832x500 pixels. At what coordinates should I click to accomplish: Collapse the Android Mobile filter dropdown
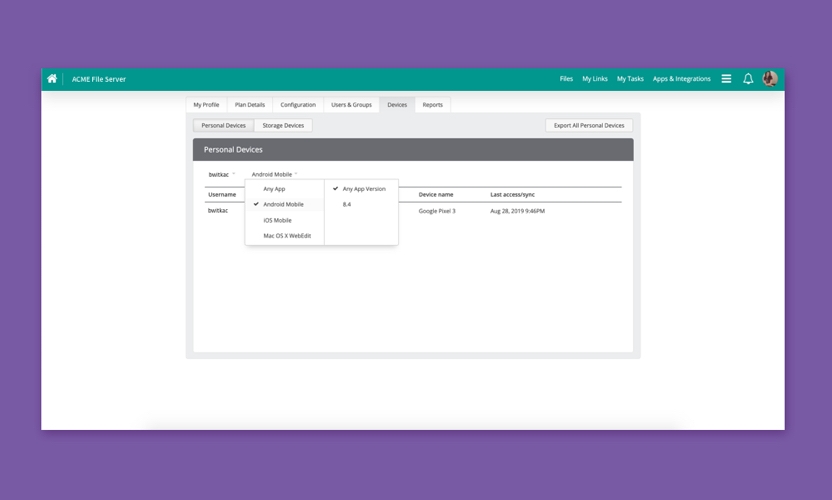tap(274, 175)
